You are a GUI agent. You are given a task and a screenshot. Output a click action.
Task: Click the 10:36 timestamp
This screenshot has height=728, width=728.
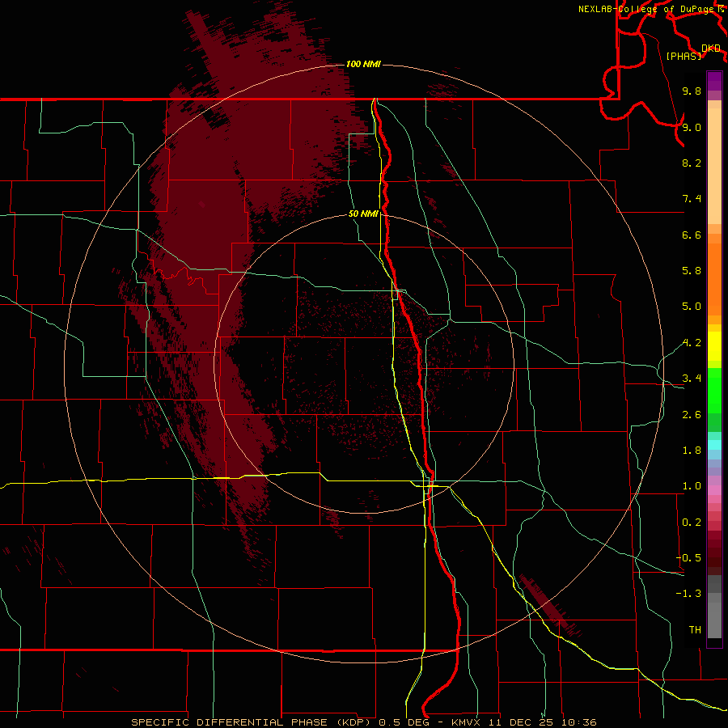coord(579,722)
